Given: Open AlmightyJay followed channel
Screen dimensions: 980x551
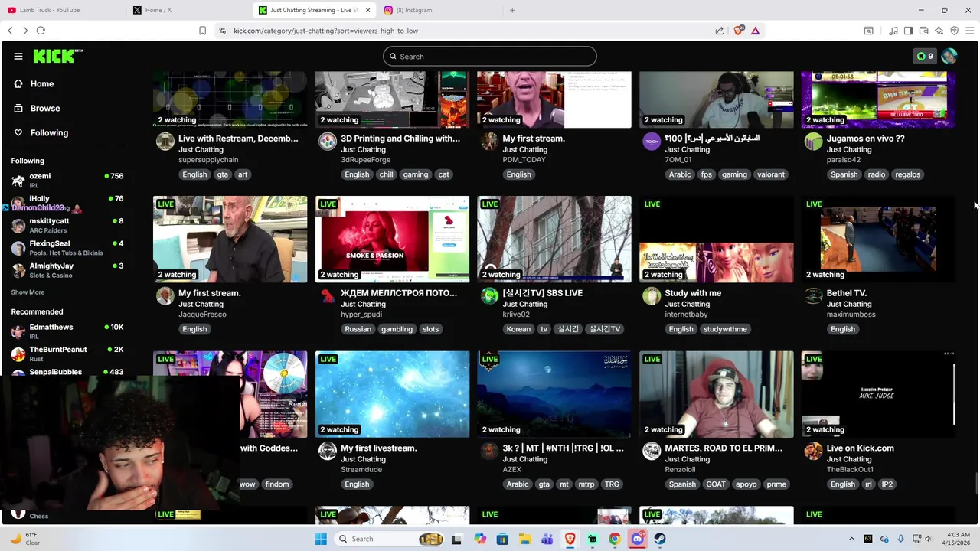Looking at the screenshot, I should 67,270.
